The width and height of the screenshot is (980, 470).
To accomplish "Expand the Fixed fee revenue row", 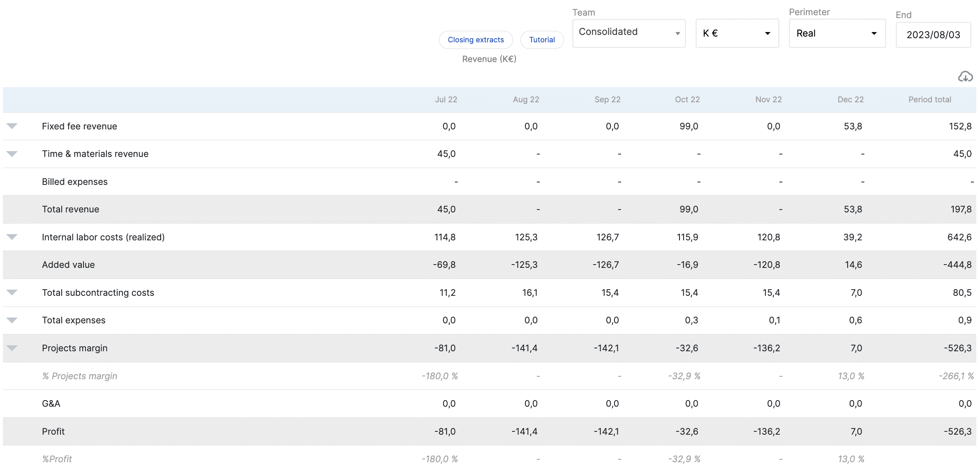I will [12, 126].
